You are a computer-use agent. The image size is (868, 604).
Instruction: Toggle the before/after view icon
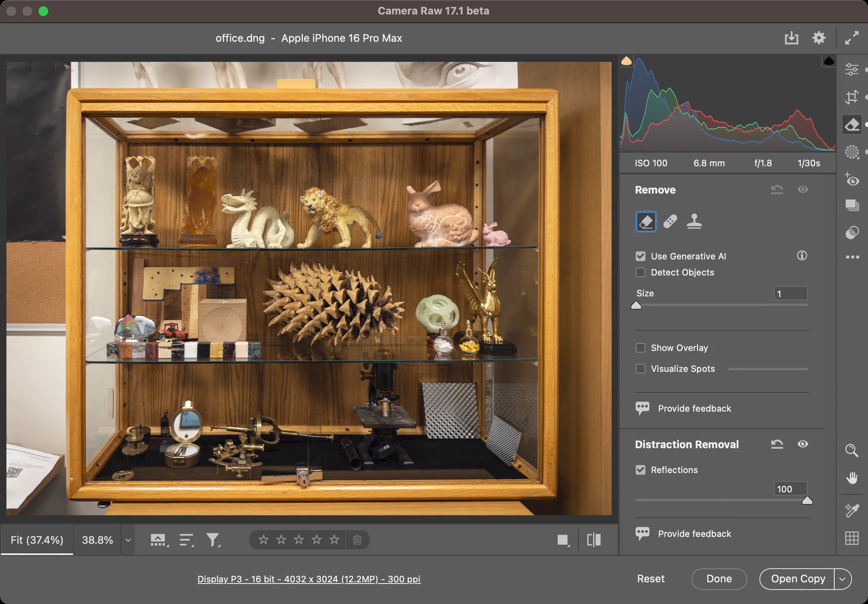[594, 540]
